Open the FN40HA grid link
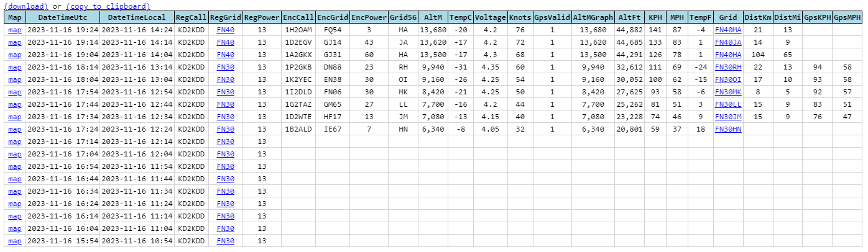This screenshot has width=868, height=252. click(x=727, y=55)
